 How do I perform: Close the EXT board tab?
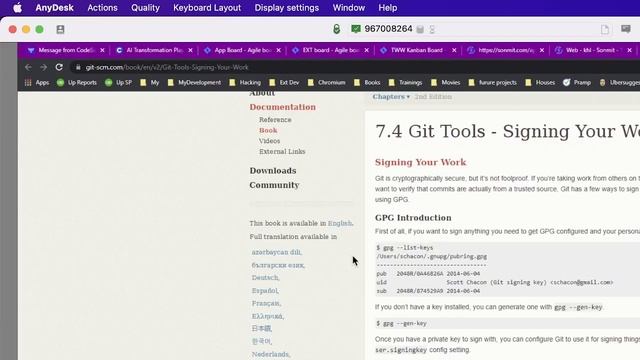pos(367,50)
